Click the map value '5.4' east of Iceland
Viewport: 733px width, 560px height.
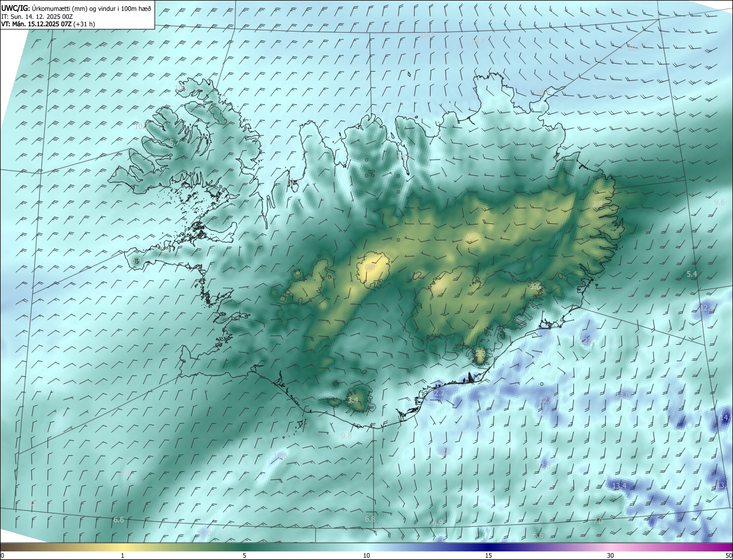tap(692, 274)
